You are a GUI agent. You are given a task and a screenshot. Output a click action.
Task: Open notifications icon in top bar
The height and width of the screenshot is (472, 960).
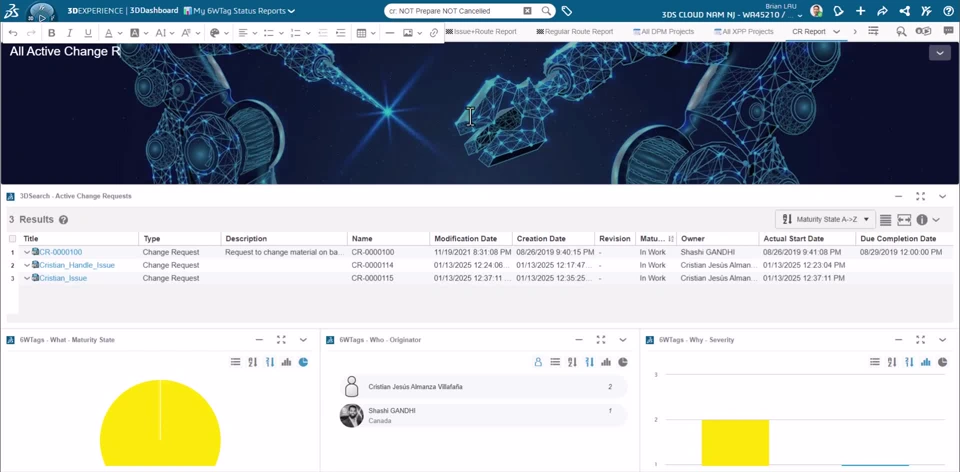(x=839, y=11)
